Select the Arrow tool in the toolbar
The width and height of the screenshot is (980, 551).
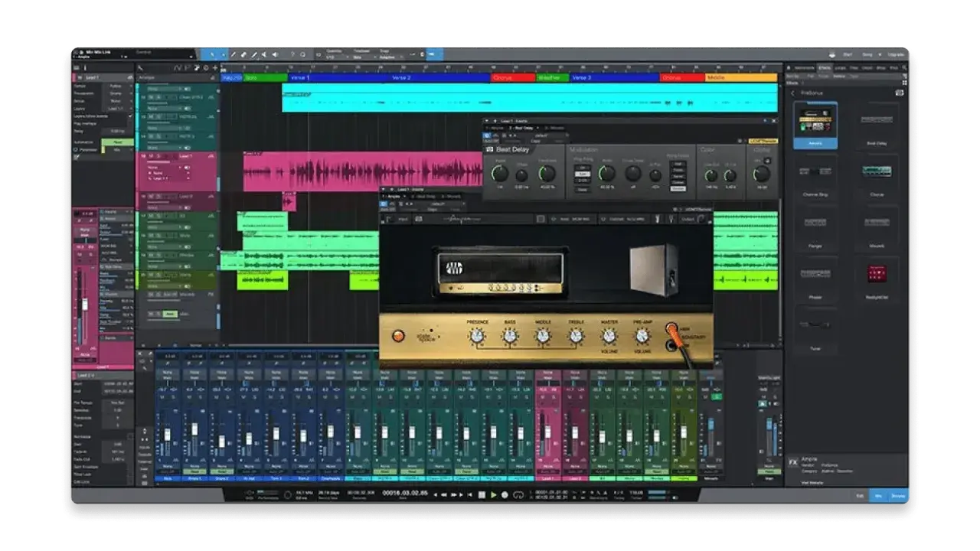coord(213,55)
